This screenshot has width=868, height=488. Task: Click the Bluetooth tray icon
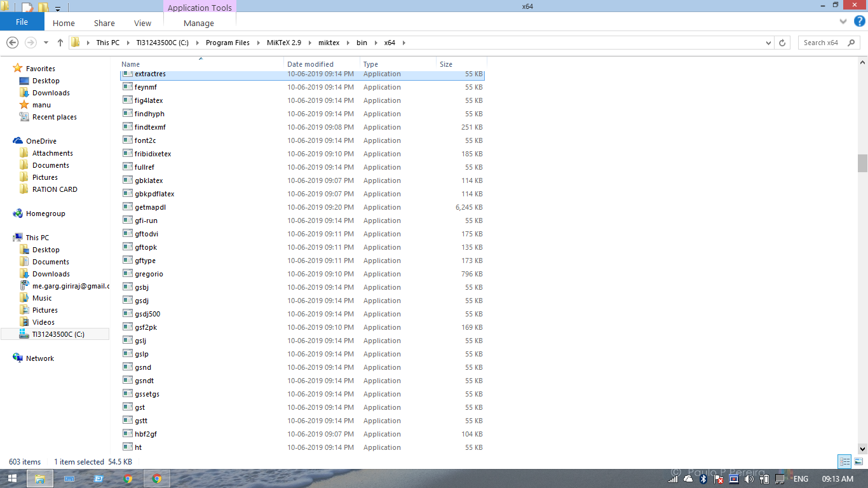[x=703, y=479]
